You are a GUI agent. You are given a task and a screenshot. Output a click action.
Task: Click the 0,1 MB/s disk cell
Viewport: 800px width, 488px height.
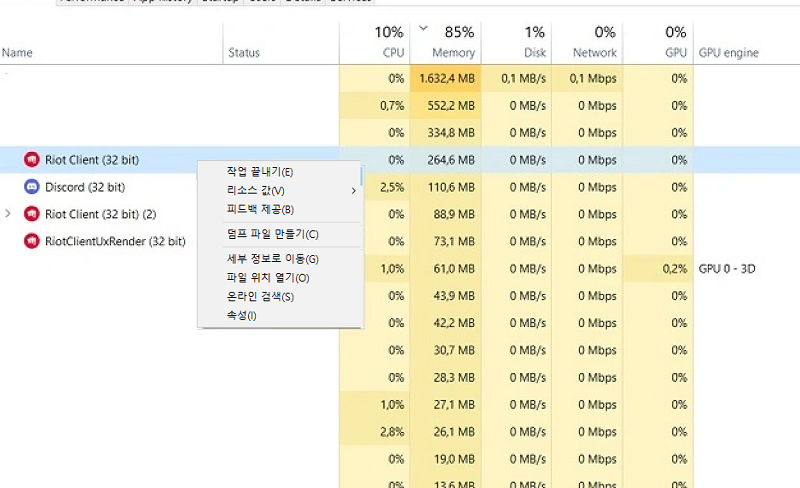516,79
